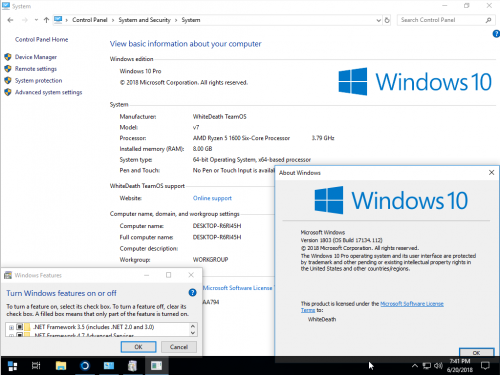
Task: Refresh the System window
Action: (x=387, y=20)
